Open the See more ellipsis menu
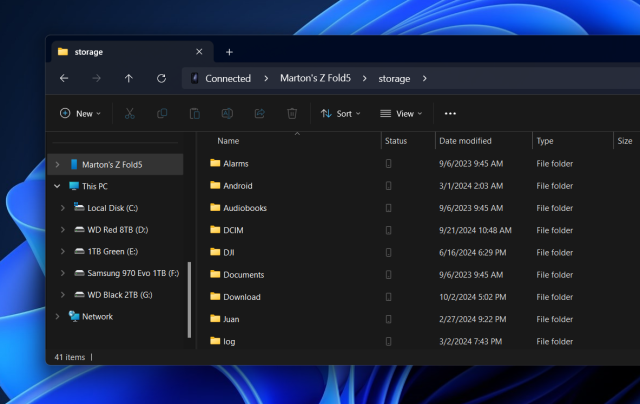The image size is (640, 404). (450, 114)
